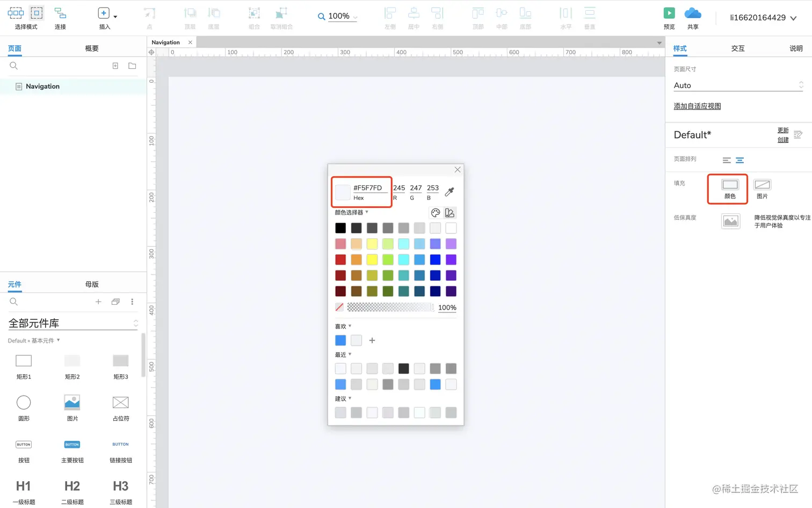
Task: Select the 图片 fill image option
Action: tap(762, 184)
